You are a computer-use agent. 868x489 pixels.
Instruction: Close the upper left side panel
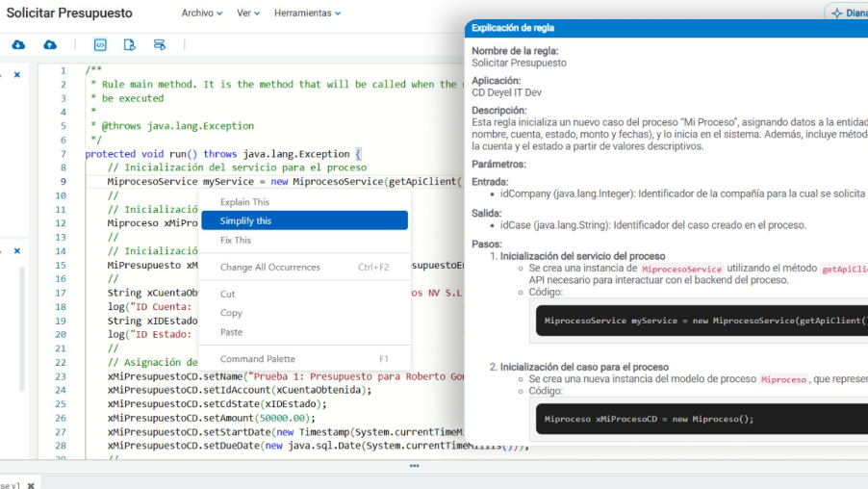tap(17, 75)
